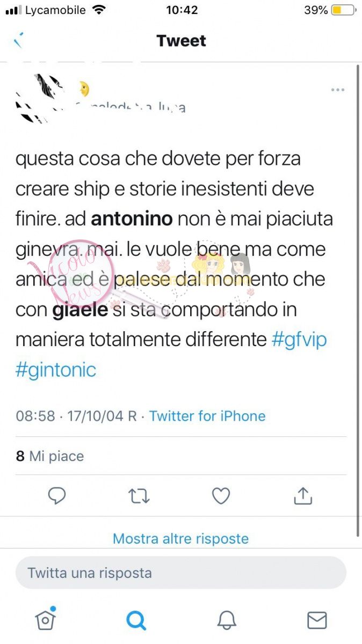Tap the share upload icon
This screenshot has width=362, height=644.
pyautogui.click(x=303, y=496)
